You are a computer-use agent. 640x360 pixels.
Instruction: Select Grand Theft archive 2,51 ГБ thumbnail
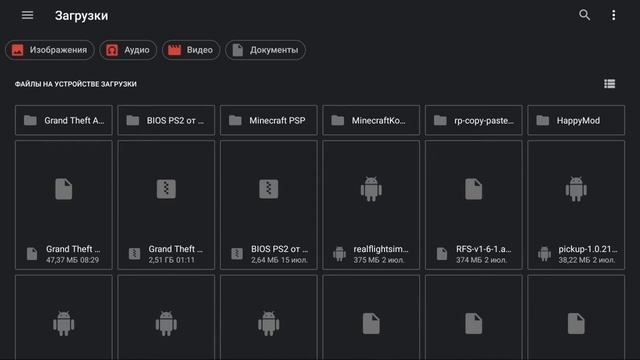[166, 189]
